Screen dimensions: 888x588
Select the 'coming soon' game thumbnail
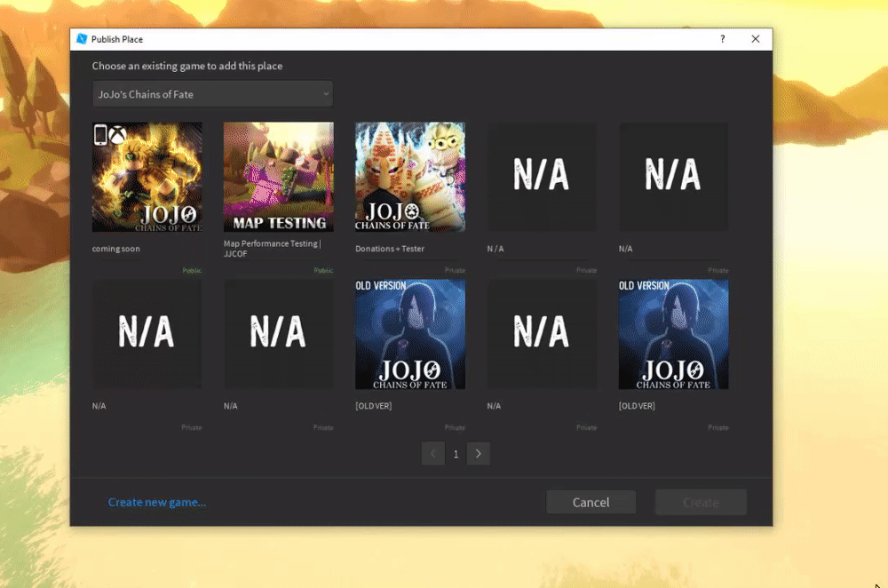[147, 177]
